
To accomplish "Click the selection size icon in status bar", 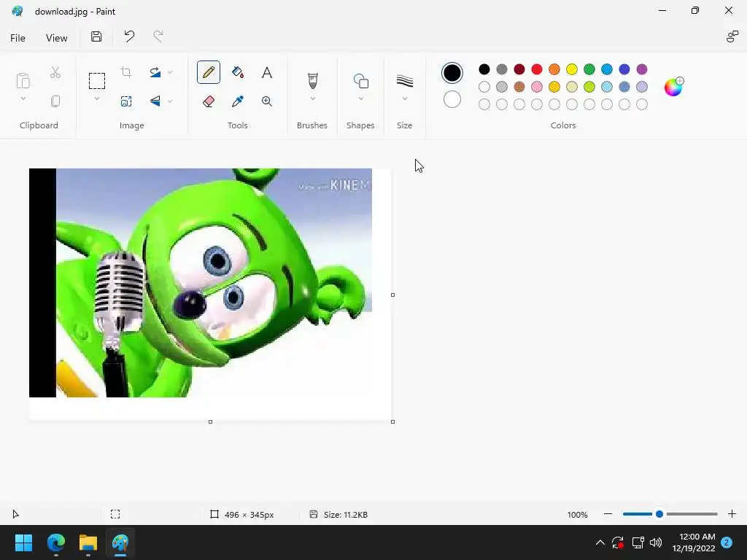I will pyautogui.click(x=115, y=514).
